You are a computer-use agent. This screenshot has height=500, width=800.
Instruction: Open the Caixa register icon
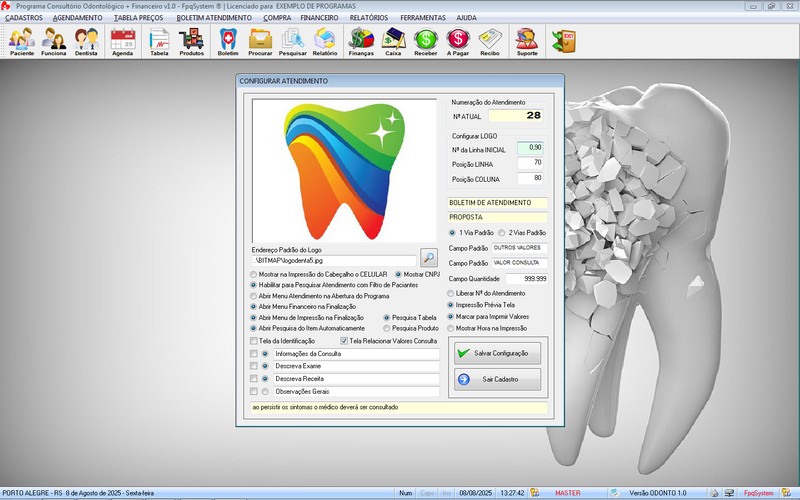394,41
